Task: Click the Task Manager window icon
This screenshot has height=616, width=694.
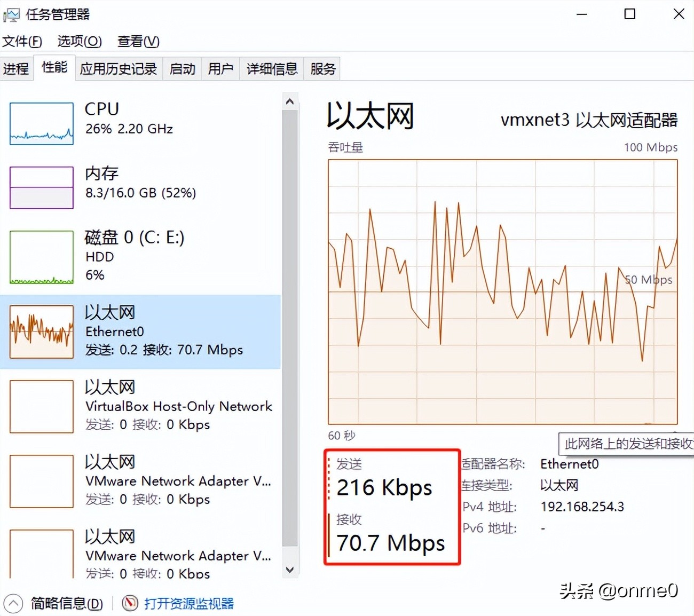Action: (11, 14)
